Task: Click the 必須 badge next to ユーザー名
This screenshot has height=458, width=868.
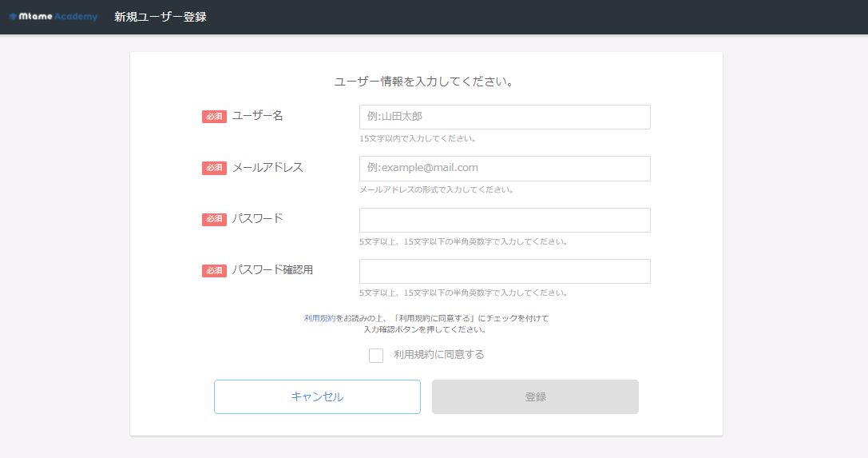Action: pos(214,117)
